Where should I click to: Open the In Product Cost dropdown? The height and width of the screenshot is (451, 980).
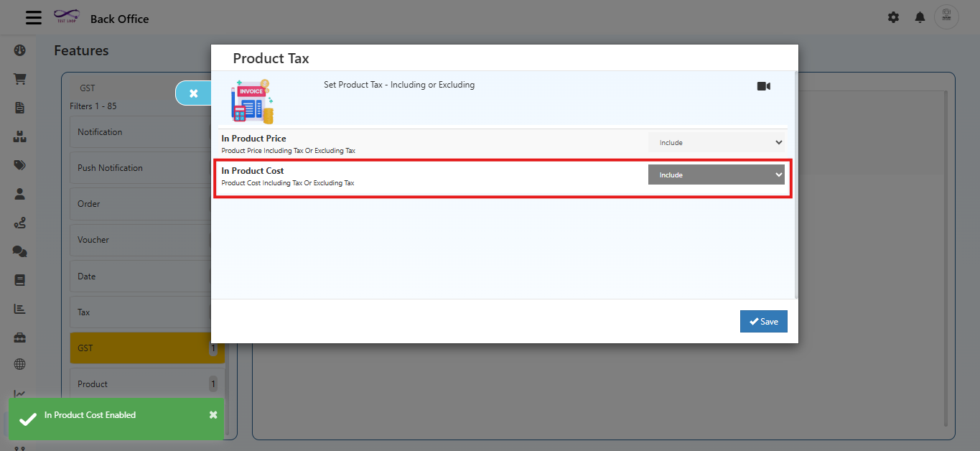[x=716, y=175]
